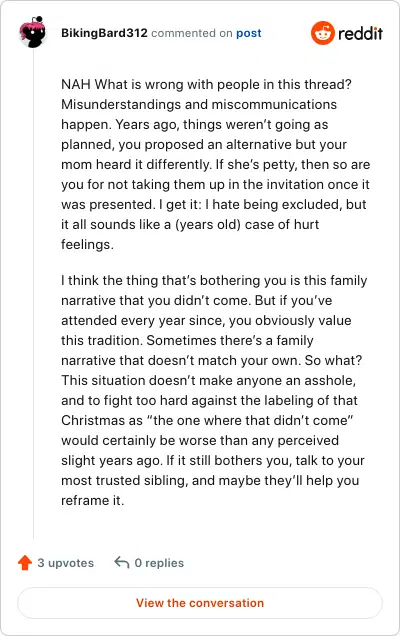The width and height of the screenshot is (400, 636).
Task: Click the quoted phrase "the one where that didn't come"
Action: click(x=250, y=420)
